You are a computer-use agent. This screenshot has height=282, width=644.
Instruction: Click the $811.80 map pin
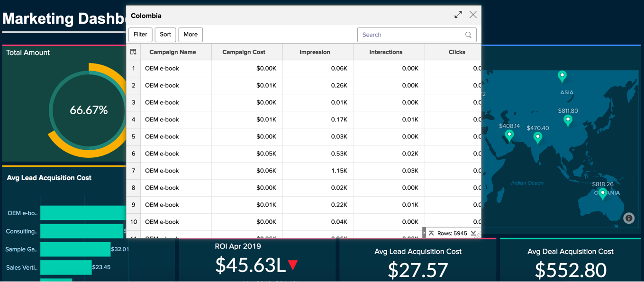point(568,121)
